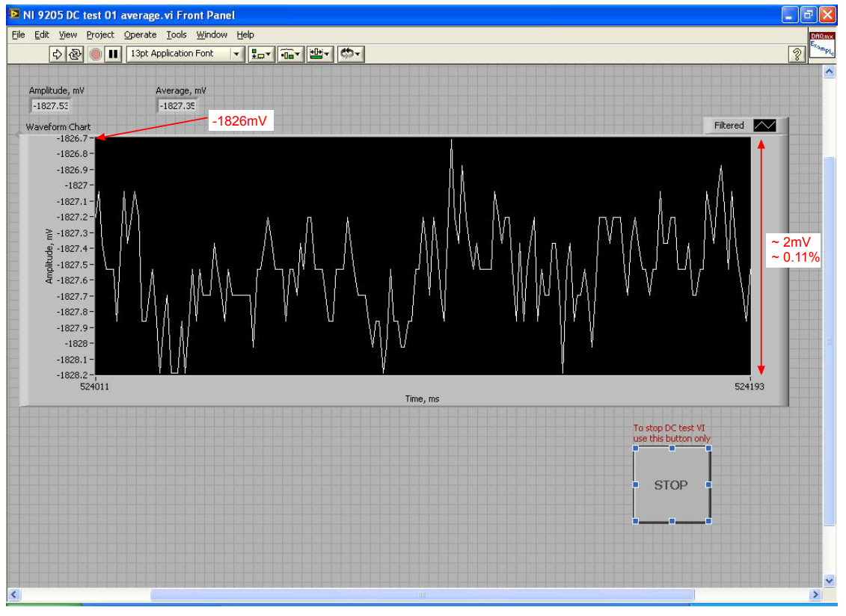Click the Run arrow to start the VI
The height and width of the screenshot is (616, 846).
pos(58,54)
